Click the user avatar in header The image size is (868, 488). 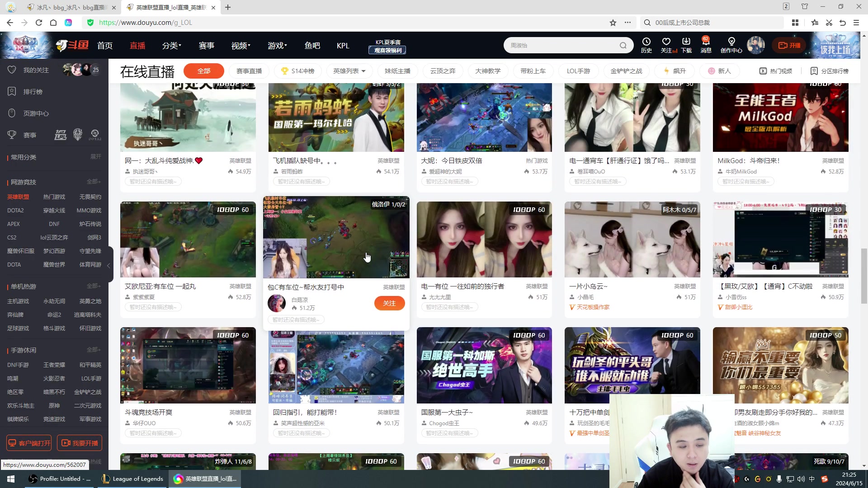755,45
